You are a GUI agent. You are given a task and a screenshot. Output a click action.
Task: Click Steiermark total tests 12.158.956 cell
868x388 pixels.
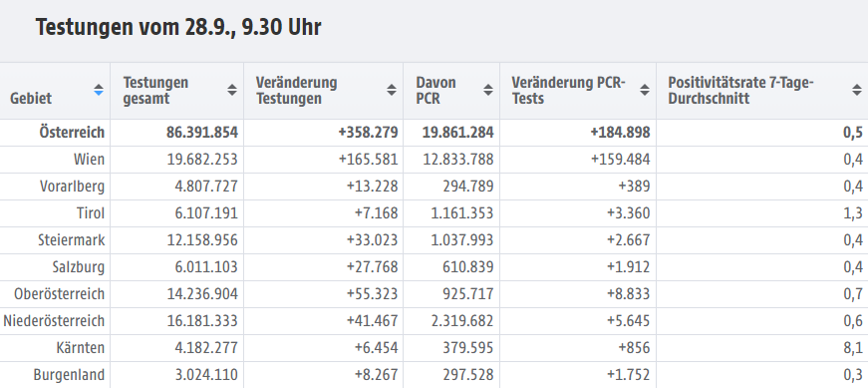(177, 240)
